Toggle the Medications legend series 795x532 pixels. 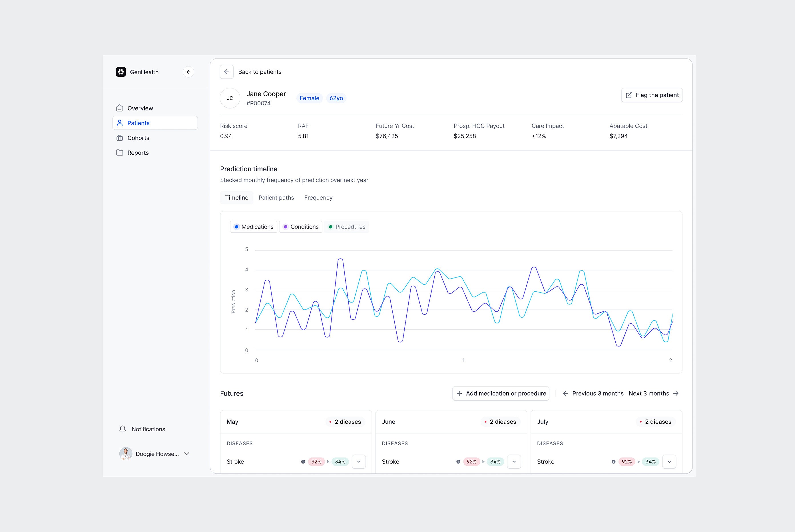click(254, 227)
